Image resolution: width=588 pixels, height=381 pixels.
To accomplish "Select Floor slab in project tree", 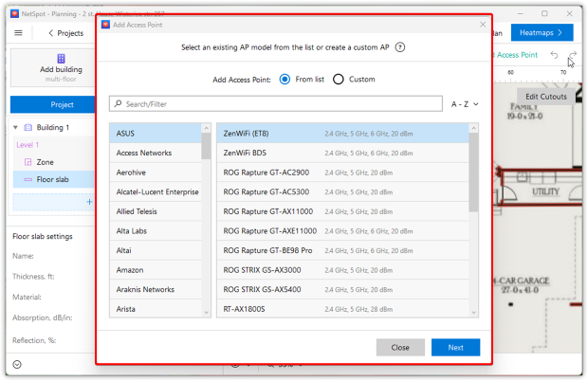I will [52, 179].
